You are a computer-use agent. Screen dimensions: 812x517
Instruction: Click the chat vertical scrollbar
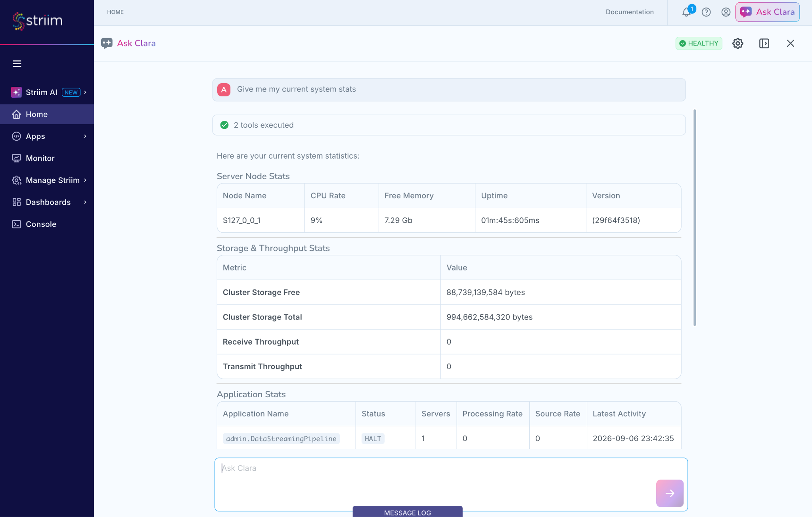(x=694, y=217)
